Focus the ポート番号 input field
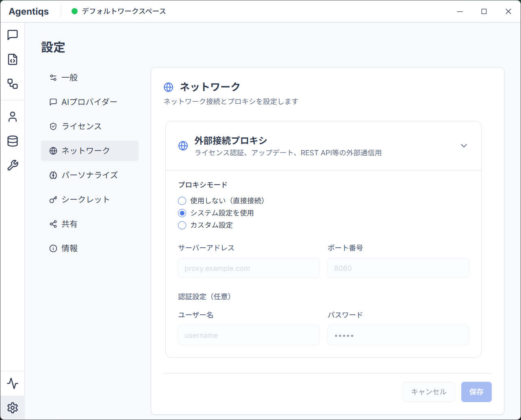Viewport: 521px width, 420px height. [x=398, y=268]
